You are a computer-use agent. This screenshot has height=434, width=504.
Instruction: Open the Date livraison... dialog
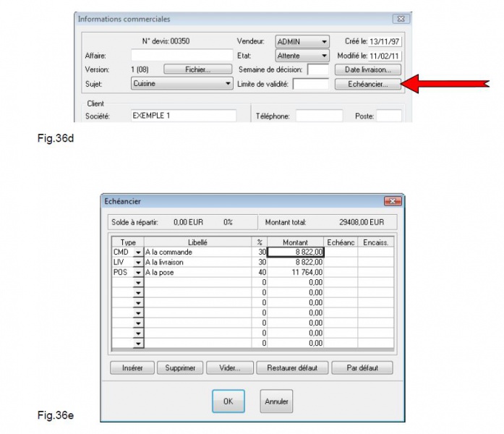click(x=367, y=69)
